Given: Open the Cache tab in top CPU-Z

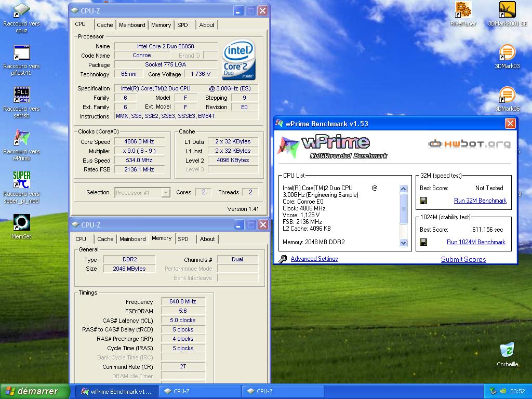Looking at the screenshot, I should click(x=105, y=25).
